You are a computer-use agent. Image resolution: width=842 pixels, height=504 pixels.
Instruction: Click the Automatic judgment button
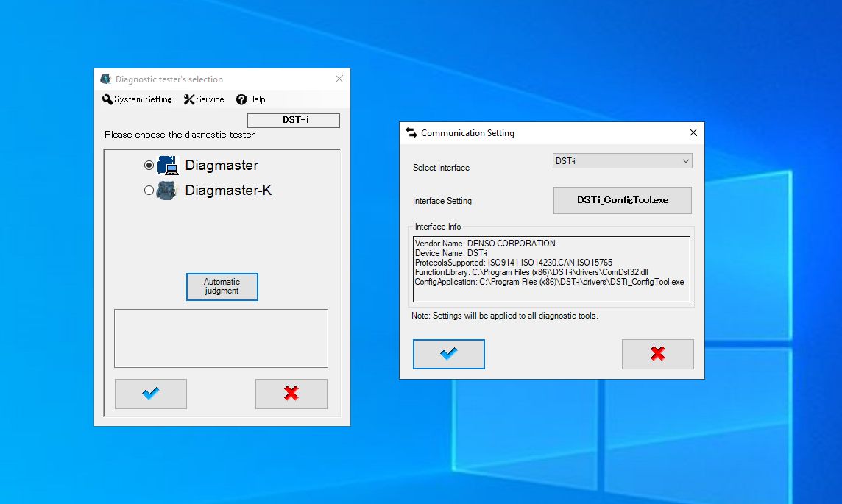222,287
